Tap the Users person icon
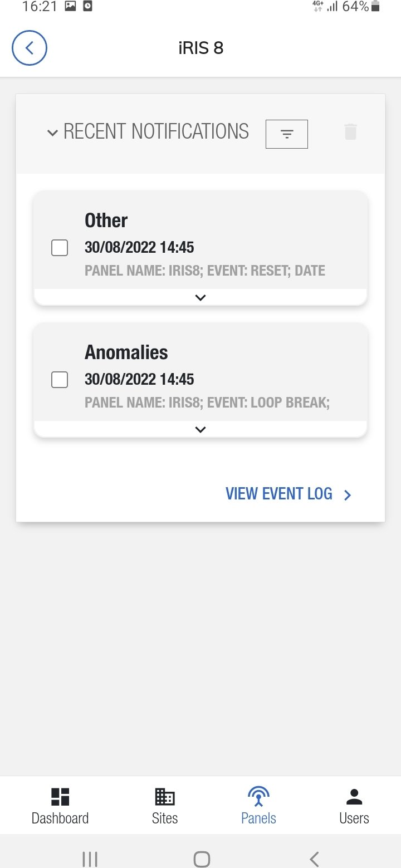This screenshot has width=401, height=868. coord(354,797)
